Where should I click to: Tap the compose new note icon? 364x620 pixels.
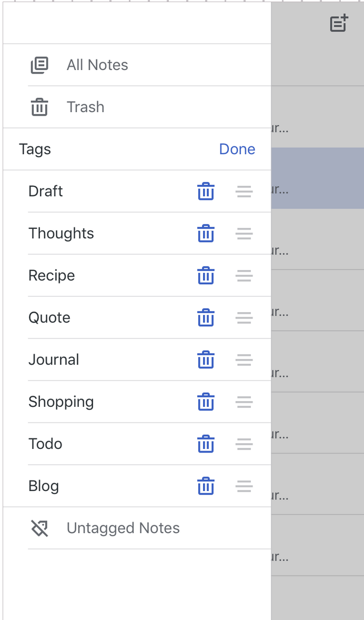[338, 23]
